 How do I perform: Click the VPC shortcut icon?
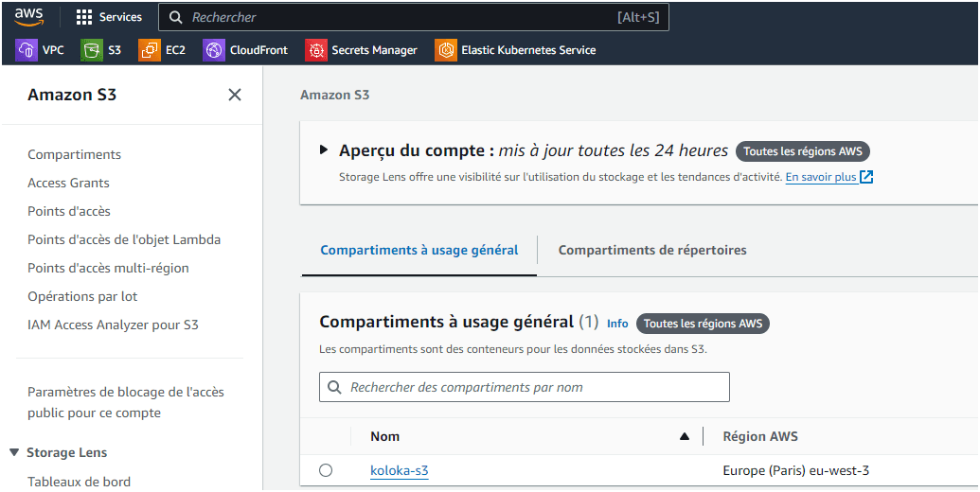point(27,50)
